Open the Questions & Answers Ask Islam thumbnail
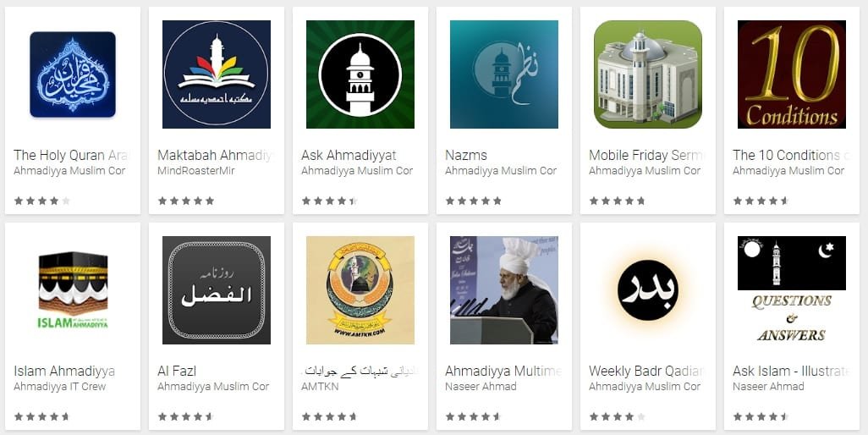The height and width of the screenshot is (435, 868). pyautogui.click(x=792, y=290)
